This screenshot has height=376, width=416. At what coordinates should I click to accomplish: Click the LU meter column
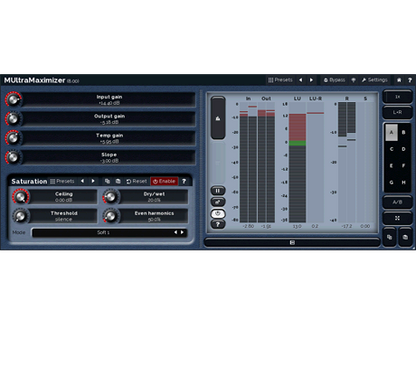coord(297,162)
